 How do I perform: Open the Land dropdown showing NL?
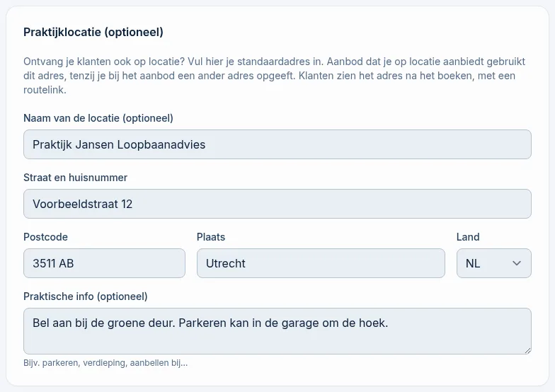pos(494,263)
